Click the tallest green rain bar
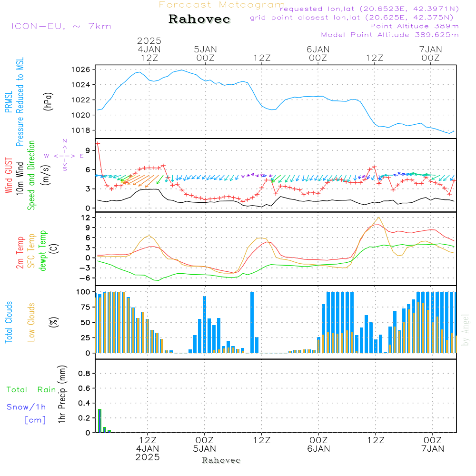The width and height of the screenshot is (476, 476). tap(99, 420)
